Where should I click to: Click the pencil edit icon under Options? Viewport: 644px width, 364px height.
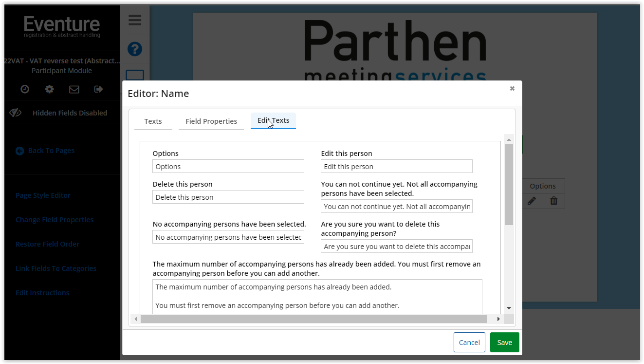pos(532,201)
